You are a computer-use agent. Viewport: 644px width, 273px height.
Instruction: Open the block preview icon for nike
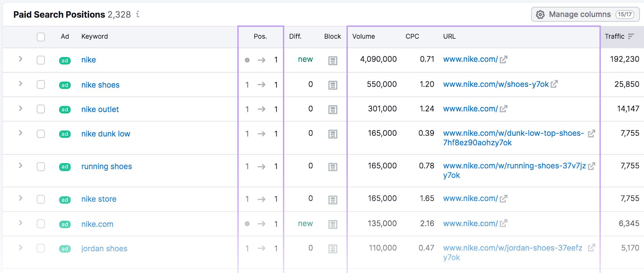[332, 61]
